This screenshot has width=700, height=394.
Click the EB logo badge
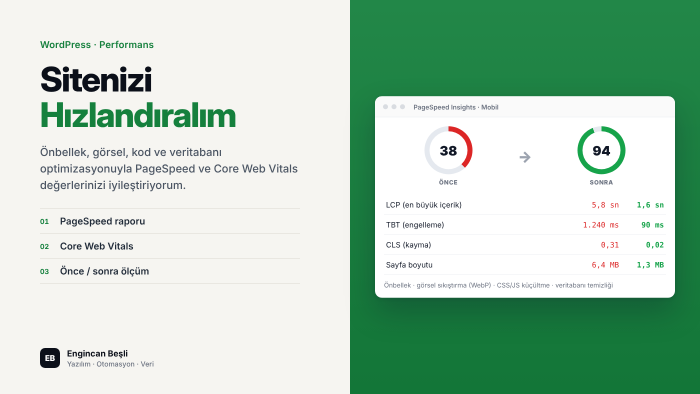[50, 358]
